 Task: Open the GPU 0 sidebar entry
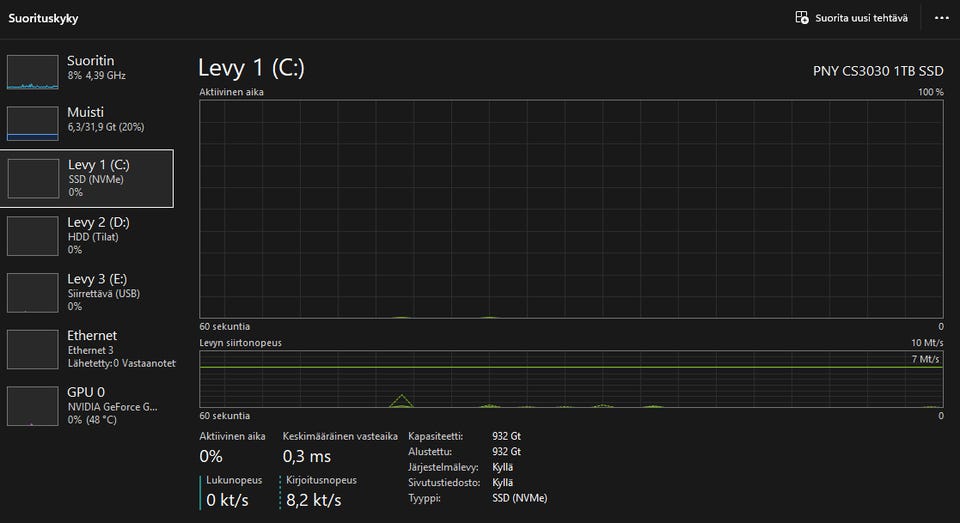coord(87,406)
